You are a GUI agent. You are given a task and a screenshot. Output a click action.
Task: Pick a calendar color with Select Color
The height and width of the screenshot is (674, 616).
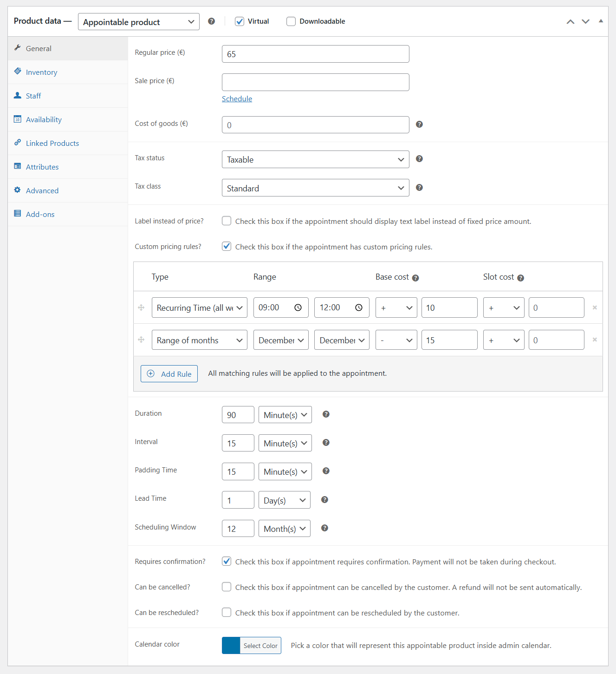pos(260,645)
